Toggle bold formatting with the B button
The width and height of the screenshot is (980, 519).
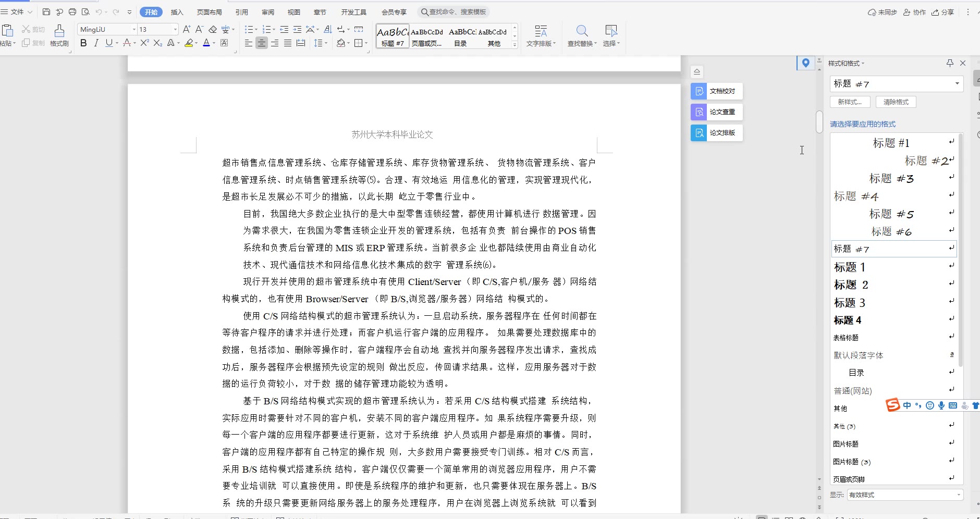tap(83, 43)
